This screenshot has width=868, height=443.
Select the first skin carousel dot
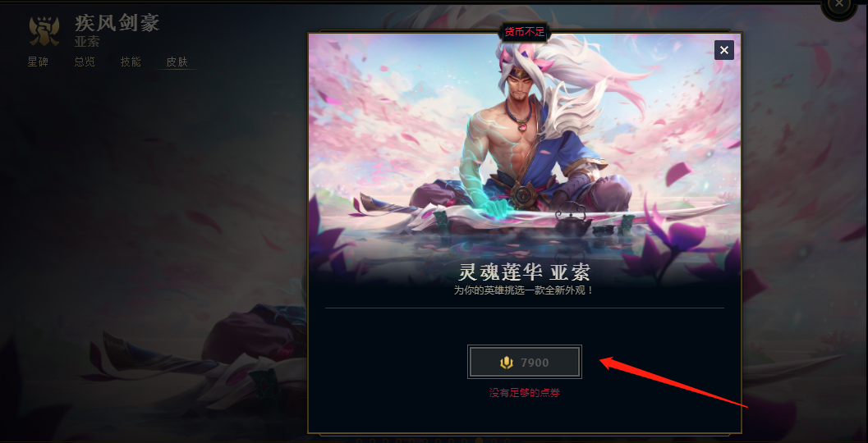359,441
